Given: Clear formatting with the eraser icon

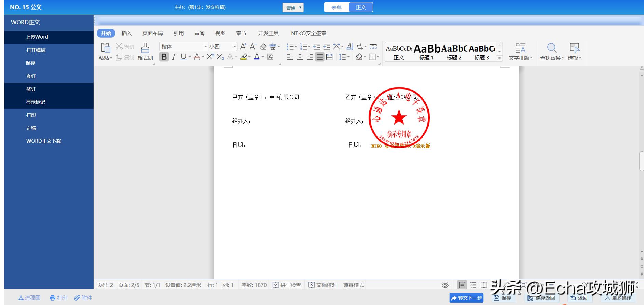Looking at the screenshot, I should click(x=263, y=46).
